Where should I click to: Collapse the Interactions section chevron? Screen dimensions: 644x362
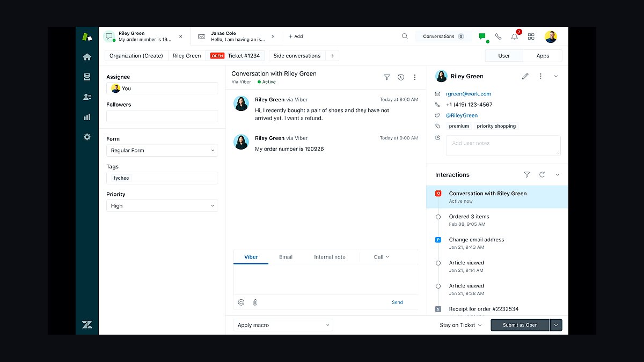tap(558, 175)
